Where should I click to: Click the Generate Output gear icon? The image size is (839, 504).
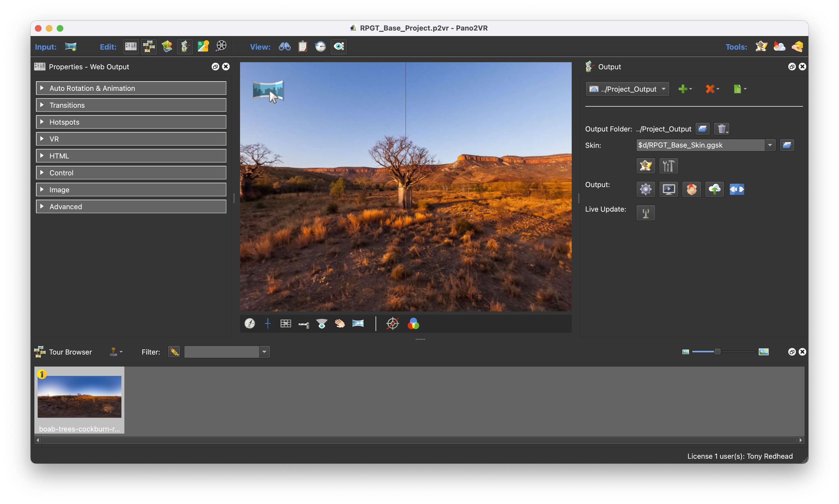coord(645,189)
